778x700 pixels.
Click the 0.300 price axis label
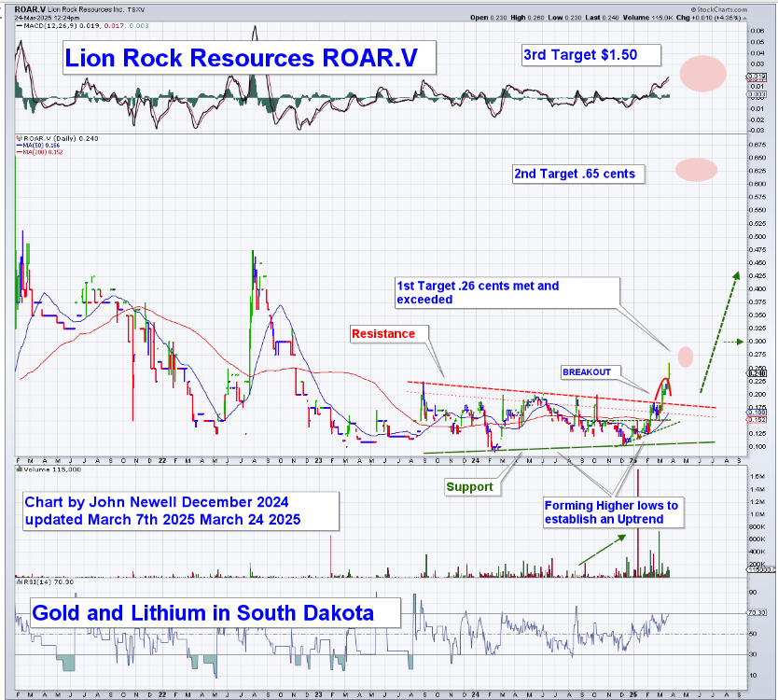pos(757,341)
